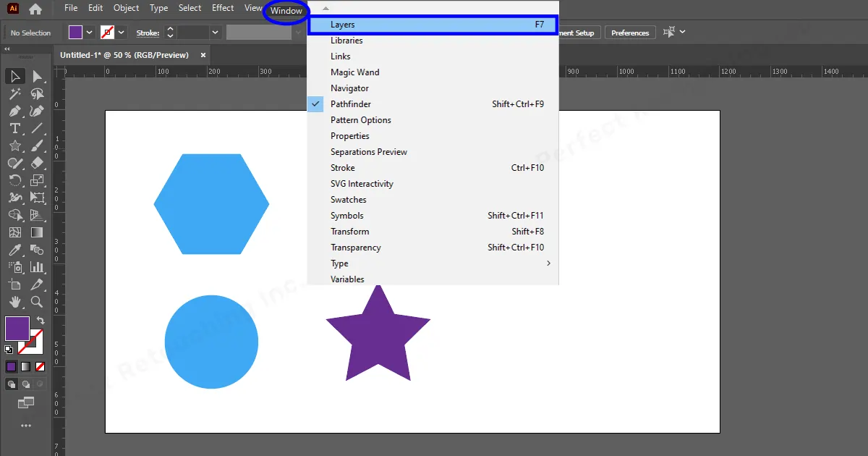Select the Hand tool
868x456 pixels.
pos(14,302)
